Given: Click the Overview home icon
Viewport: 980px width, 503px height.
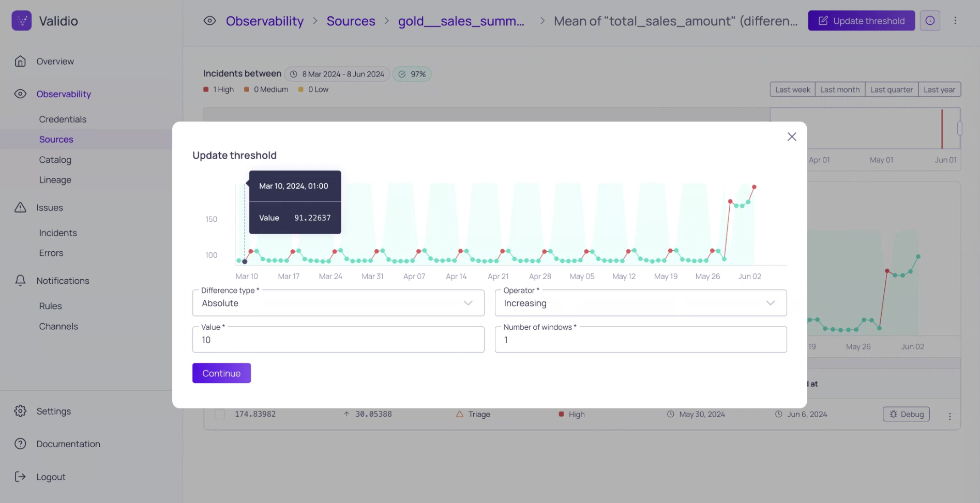Looking at the screenshot, I should click(20, 62).
